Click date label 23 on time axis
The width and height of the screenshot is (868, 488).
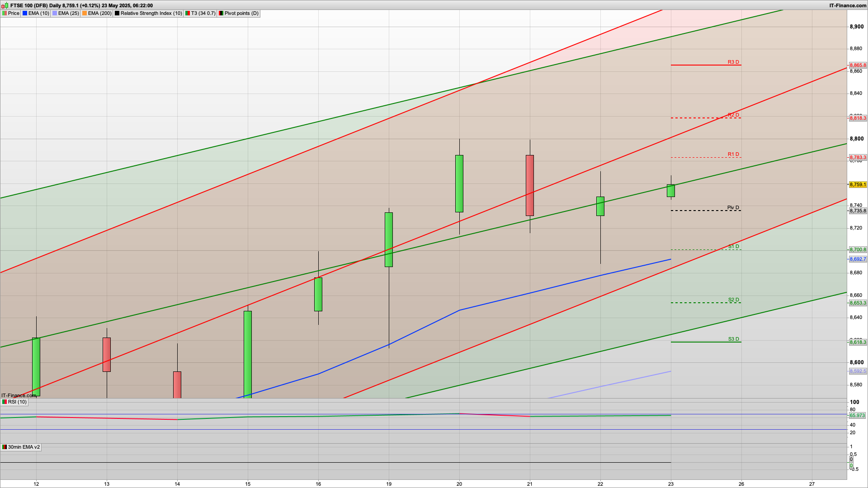tap(671, 484)
